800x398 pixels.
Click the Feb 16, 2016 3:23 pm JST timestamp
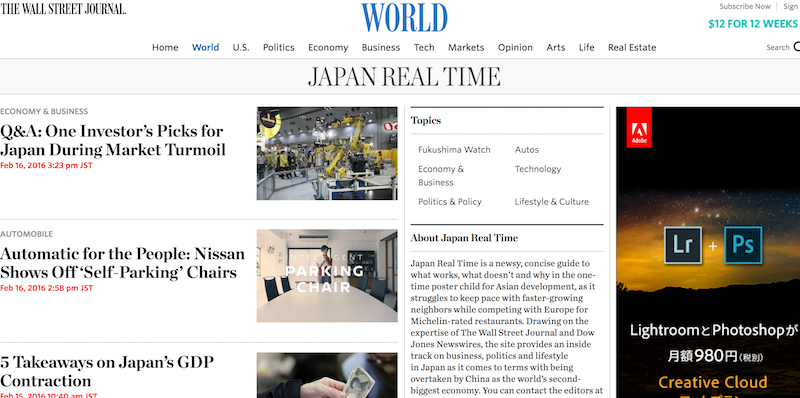pos(46,165)
